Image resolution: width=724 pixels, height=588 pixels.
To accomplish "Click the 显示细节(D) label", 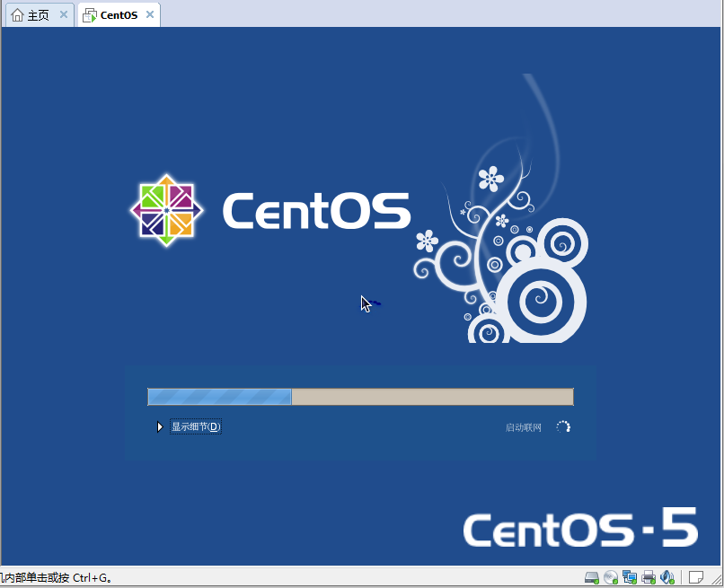I will pyautogui.click(x=196, y=427).
